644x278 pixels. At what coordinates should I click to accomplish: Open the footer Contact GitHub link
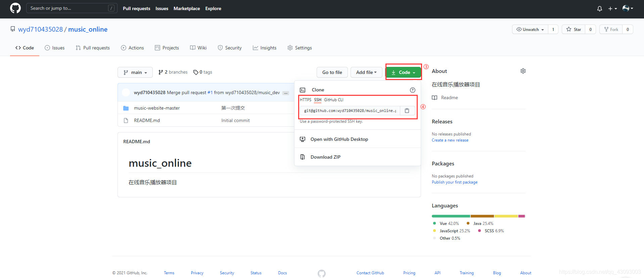tap(370, 273)
